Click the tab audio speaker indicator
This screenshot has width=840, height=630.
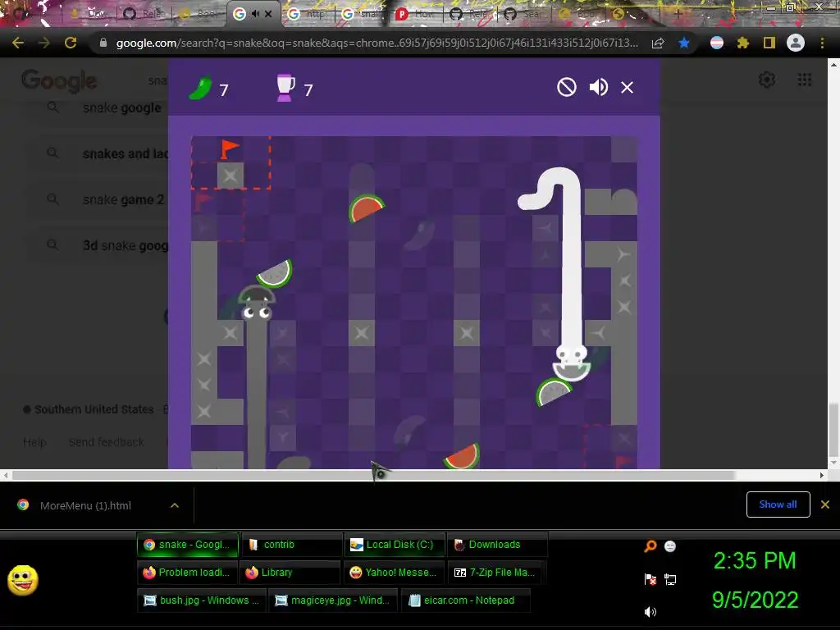pyautogui.click(x=255, y=14)
